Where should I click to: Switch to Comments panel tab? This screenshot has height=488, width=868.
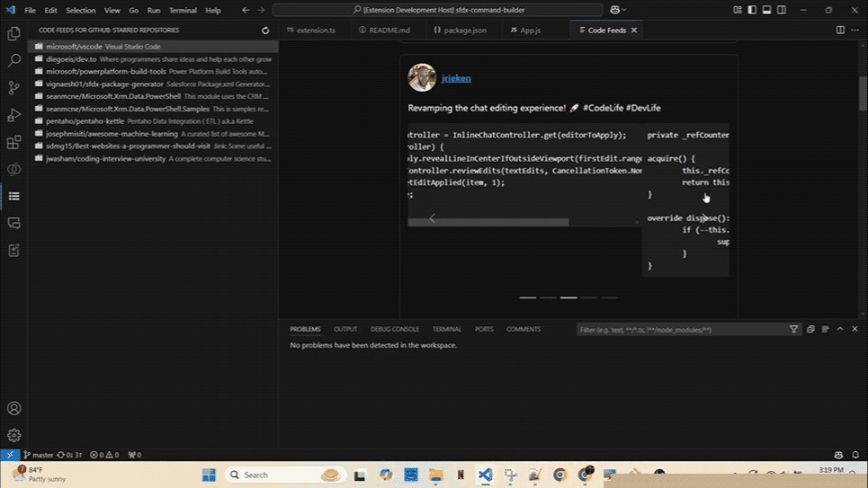click(x=523, y=329)
